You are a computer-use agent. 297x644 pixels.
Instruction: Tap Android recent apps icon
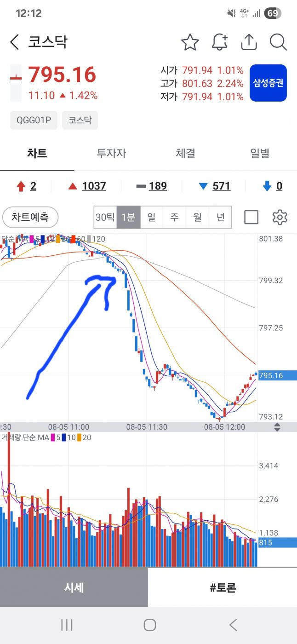click(67, 625)
